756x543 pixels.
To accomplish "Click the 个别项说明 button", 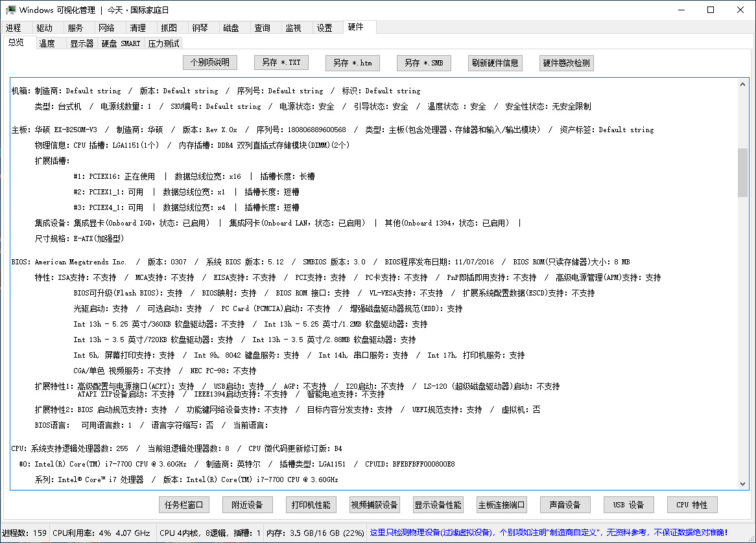I will click(x=209, y=63).
